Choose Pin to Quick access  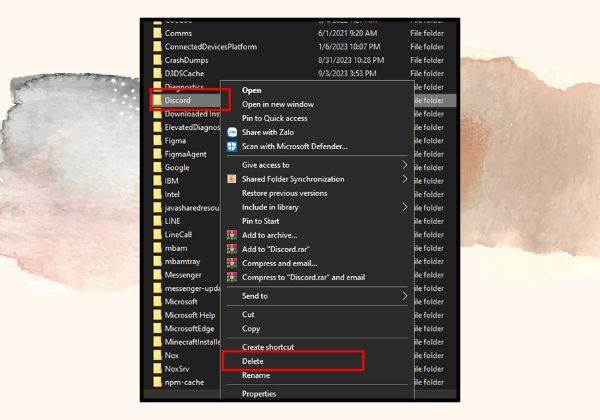(275, 118)
